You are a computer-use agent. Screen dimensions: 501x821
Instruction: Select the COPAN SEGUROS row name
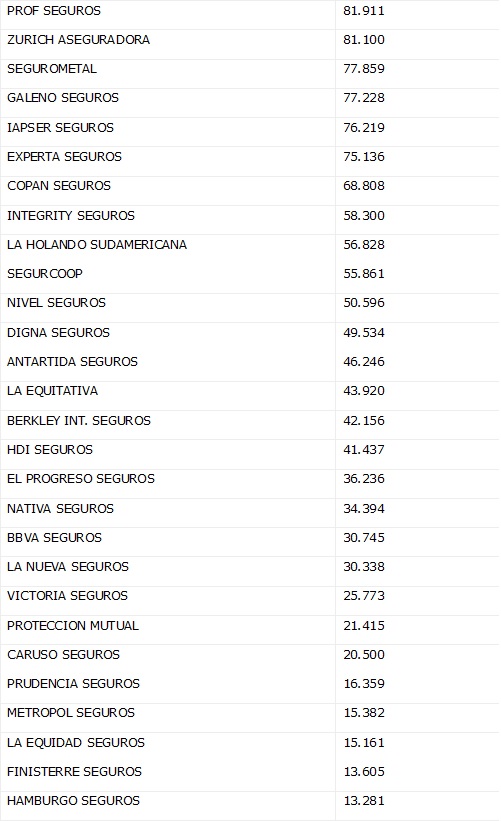(59, 186)
